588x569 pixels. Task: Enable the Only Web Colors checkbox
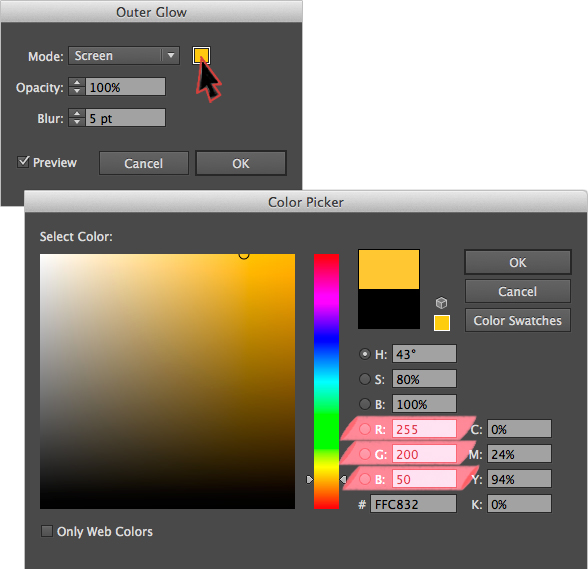click(47, 531)
